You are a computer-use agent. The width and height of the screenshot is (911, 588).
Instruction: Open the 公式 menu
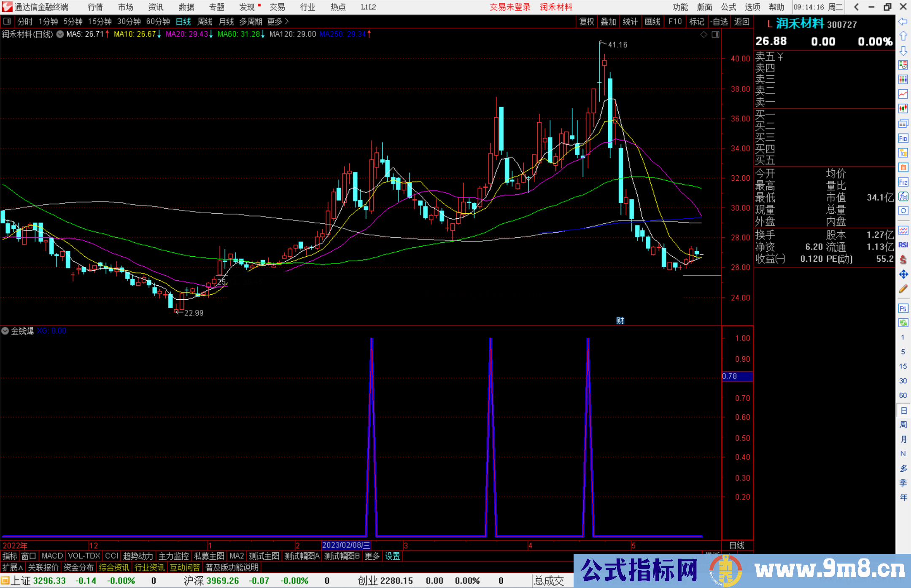coord(728,7)
